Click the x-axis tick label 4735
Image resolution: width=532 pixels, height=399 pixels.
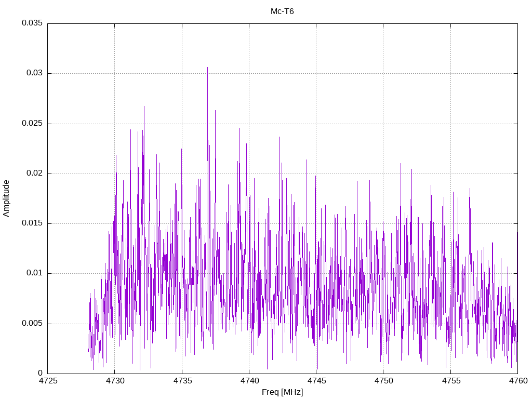pos(182,381)
